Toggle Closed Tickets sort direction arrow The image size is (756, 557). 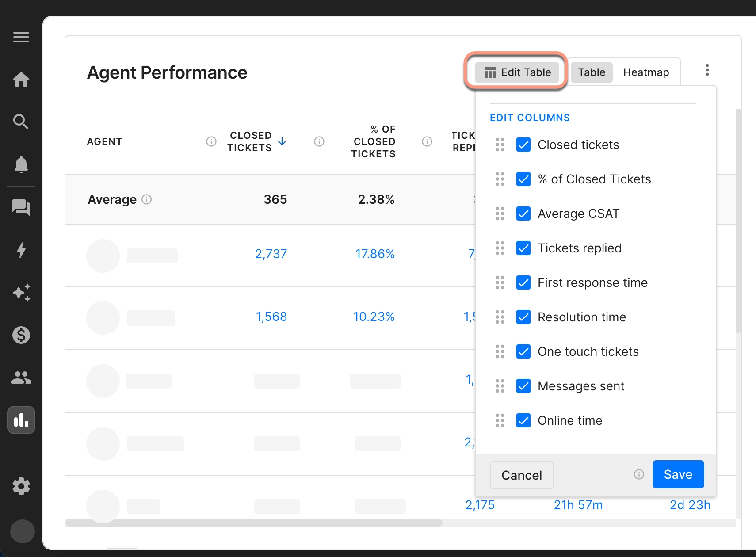[281, 141]
